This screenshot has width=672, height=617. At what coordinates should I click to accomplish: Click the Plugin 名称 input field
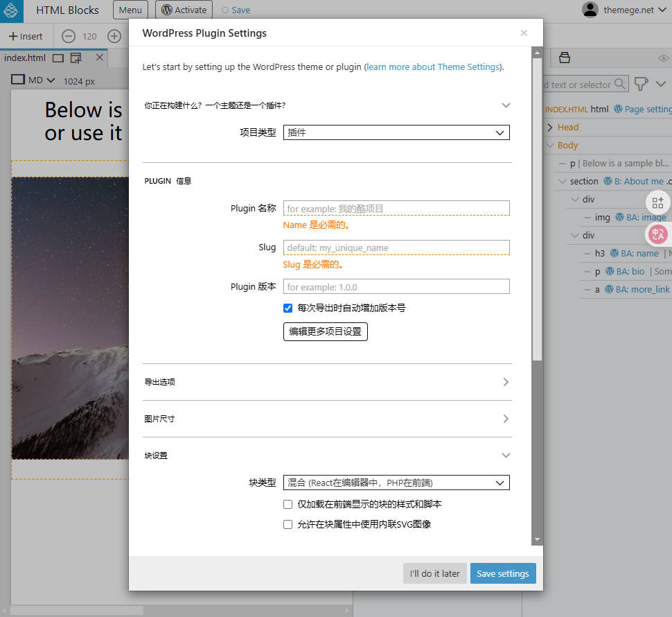click(x=396, y=209)
